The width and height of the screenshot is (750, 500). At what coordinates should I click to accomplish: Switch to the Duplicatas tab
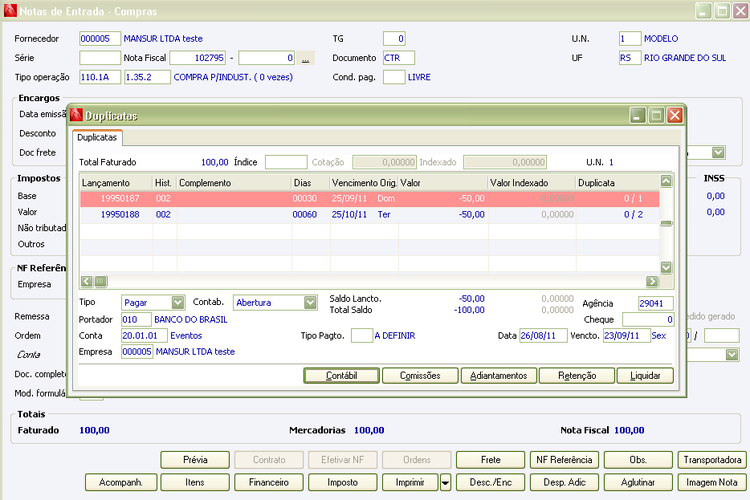pos(97,137)
